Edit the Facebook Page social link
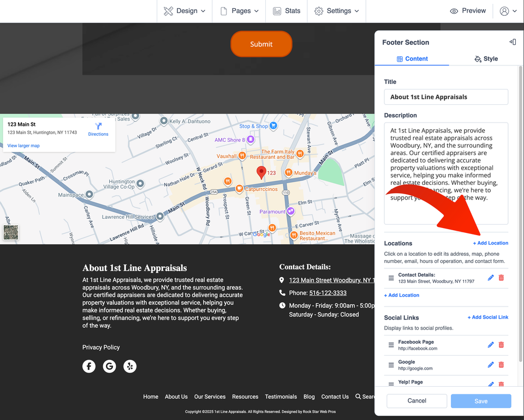Screen dimensions: 524x420 491,345
